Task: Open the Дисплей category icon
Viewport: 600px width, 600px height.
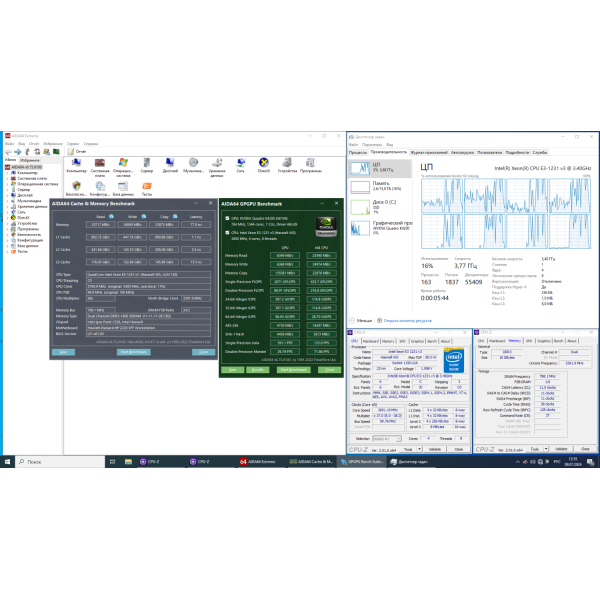Action: click(x=170, y=166)
